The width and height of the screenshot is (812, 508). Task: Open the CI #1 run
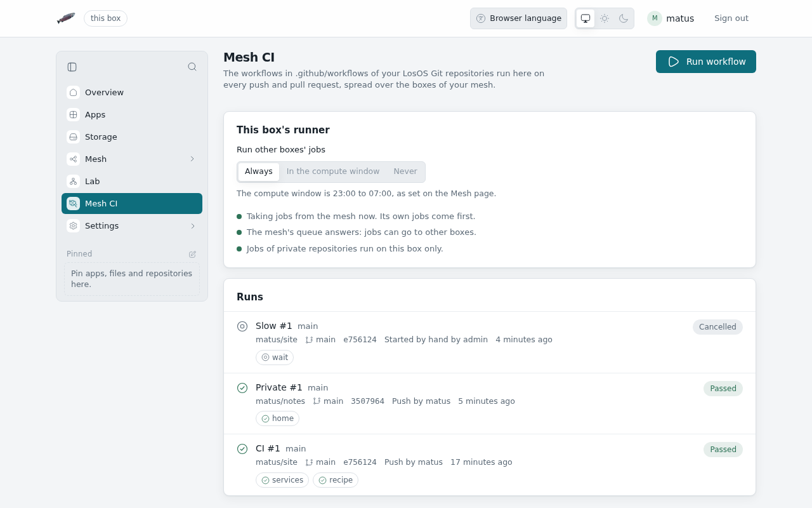[268, 448]
